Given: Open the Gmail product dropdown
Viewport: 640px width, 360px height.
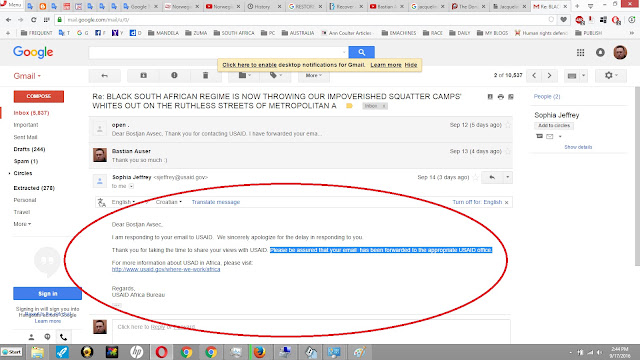Looking at the screenshot, I should 27,76.
